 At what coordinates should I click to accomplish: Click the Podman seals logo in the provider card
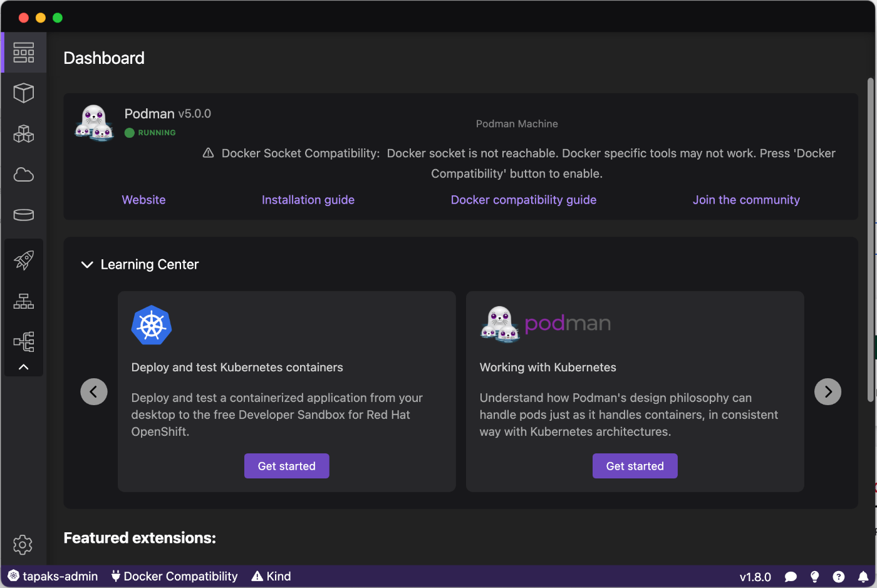(94, 123)
